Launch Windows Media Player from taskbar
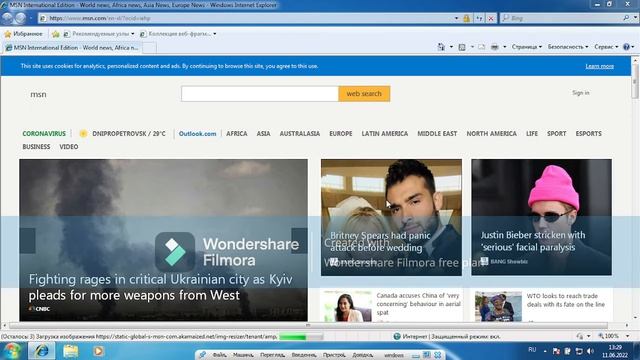The height and width of the screenshot is (360, 640). click(98, 351)
